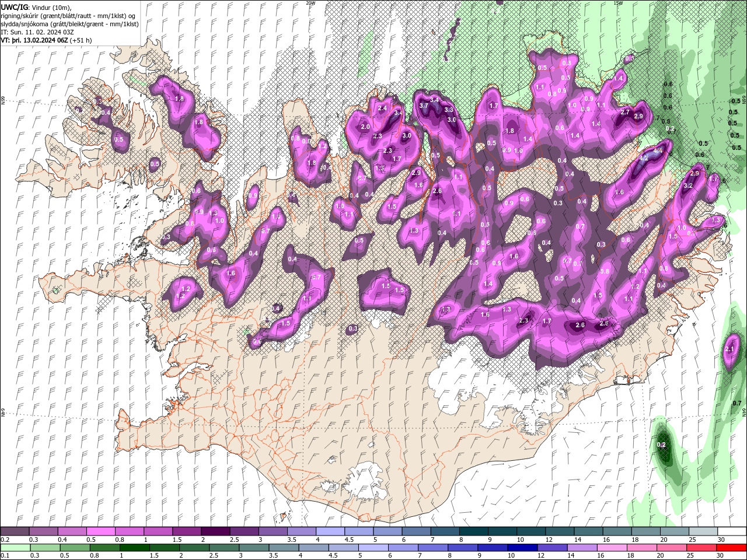Pick the bright pink 0.5 swatch in upper legend
Screen dimensions: 747x560
point(100,531)
